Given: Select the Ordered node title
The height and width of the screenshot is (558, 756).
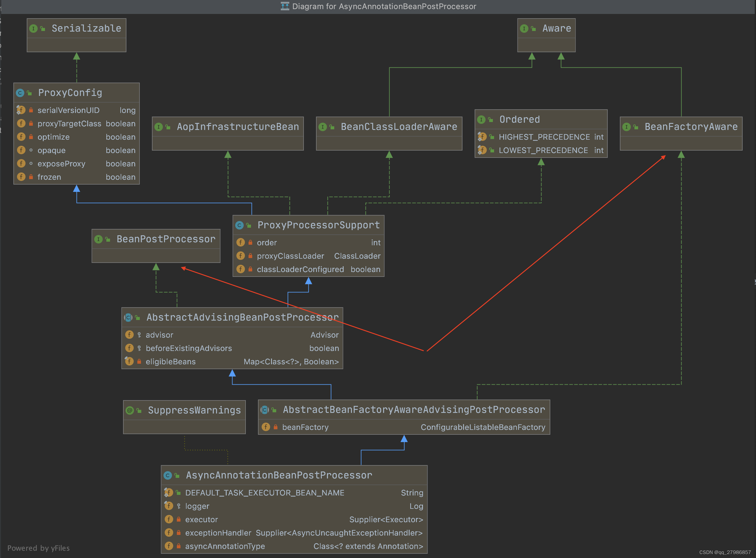Looking at the screenshot, I should click(x=520, y=119).
